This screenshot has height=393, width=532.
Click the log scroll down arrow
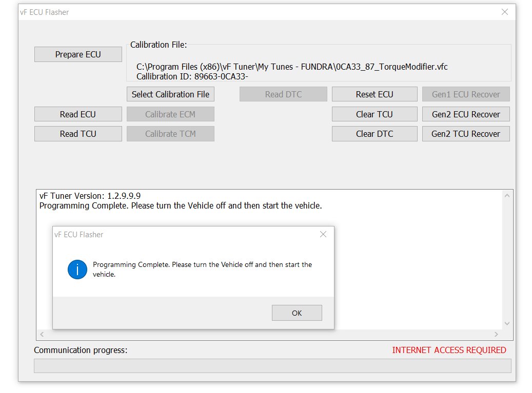pyautogui.click(x=507, y=323)
